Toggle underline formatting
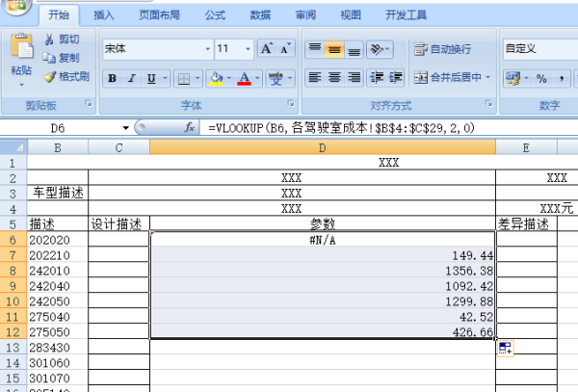Image resolution: width=578 pixels, height=392 pixels. [151, 78]
